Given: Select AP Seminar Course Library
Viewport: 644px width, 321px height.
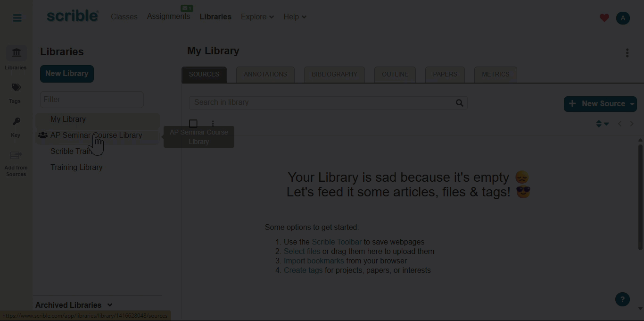Looking at the screenshot, I should click(98, 135).
